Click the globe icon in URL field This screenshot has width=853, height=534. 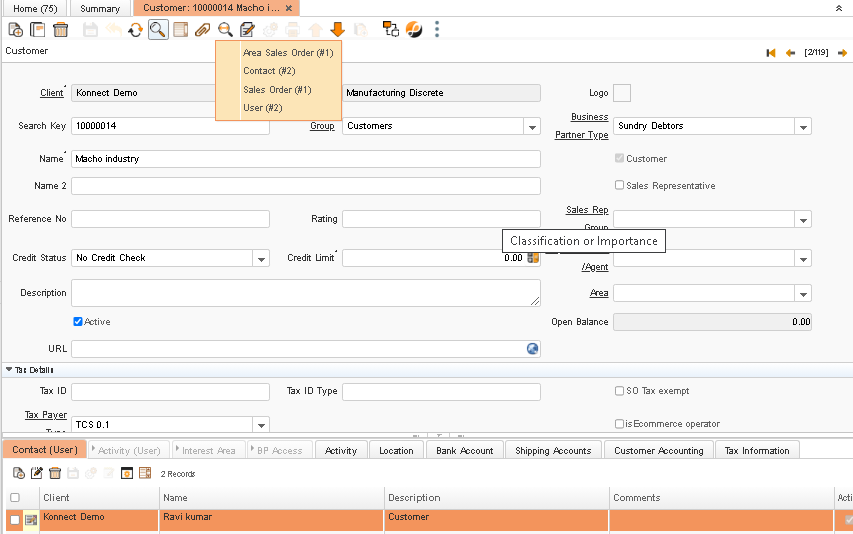533,349
